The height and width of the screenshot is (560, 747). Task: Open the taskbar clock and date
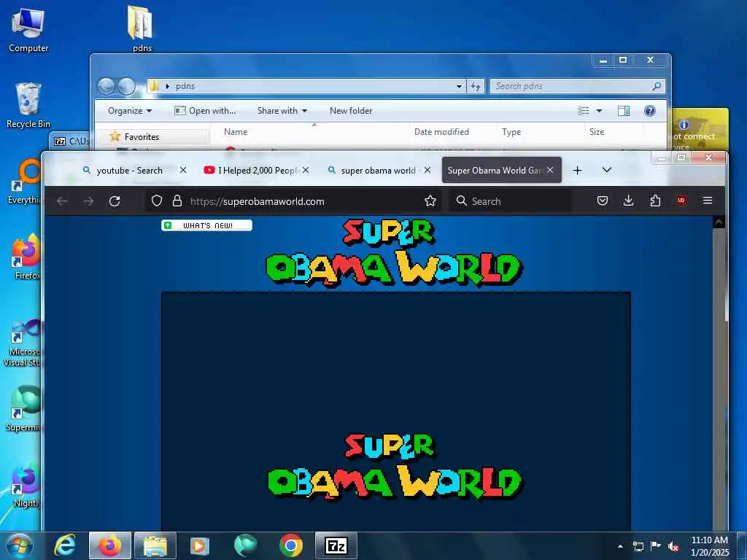click(x=709, y=546)
